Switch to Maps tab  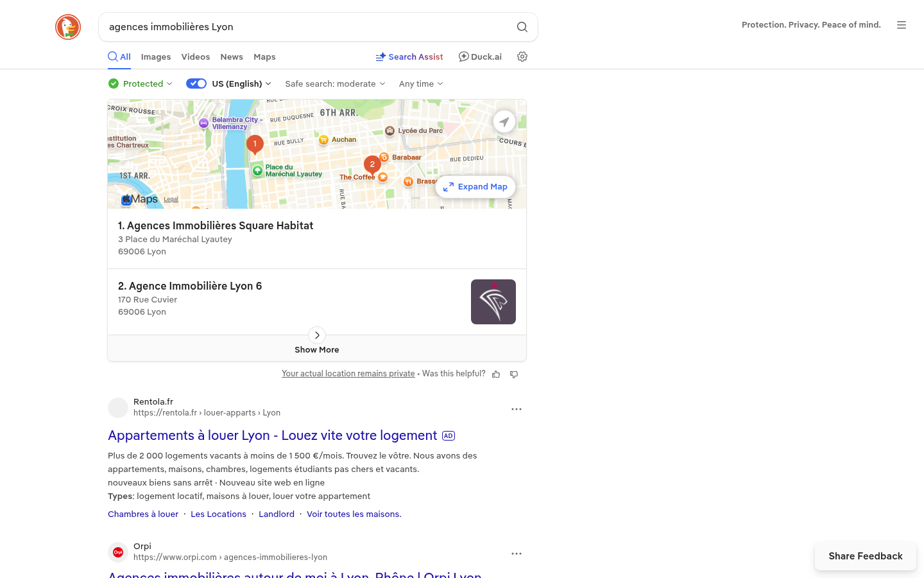(x=264, y=57)
